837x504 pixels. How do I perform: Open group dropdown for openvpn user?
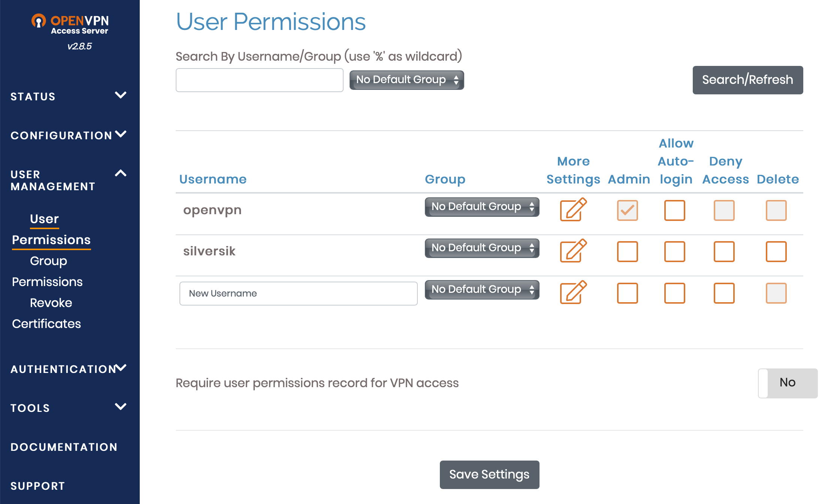(x=482, y=207)
